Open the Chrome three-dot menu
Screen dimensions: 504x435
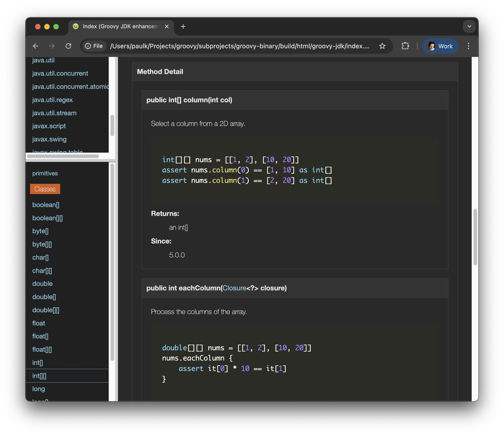point(468,46)
